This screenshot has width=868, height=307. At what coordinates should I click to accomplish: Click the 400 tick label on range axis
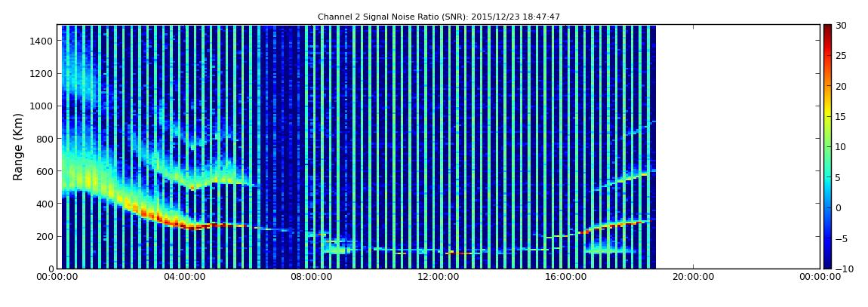[45, 204]
